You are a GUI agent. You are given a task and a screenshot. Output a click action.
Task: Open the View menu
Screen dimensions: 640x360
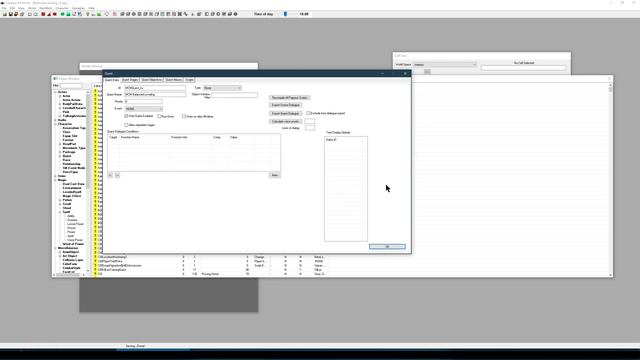pos(21,8)
